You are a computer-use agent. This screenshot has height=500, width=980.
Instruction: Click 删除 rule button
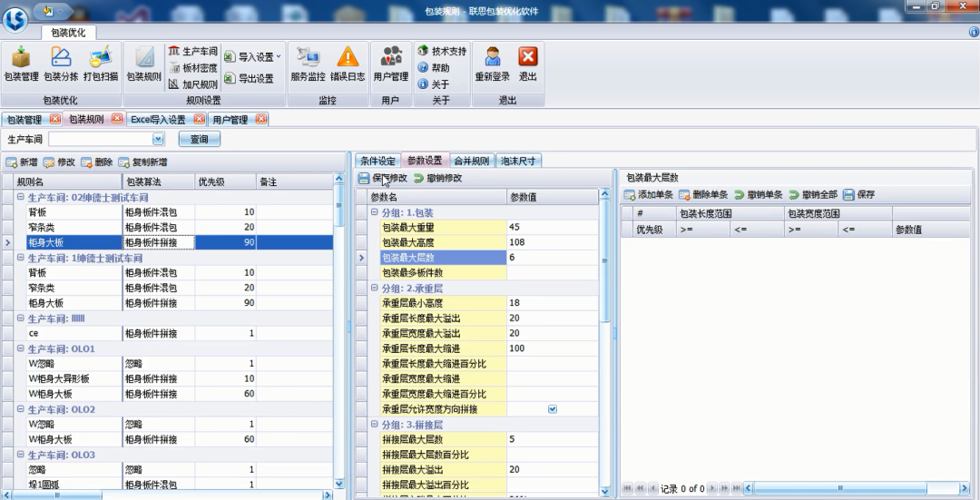pos(97,162)
